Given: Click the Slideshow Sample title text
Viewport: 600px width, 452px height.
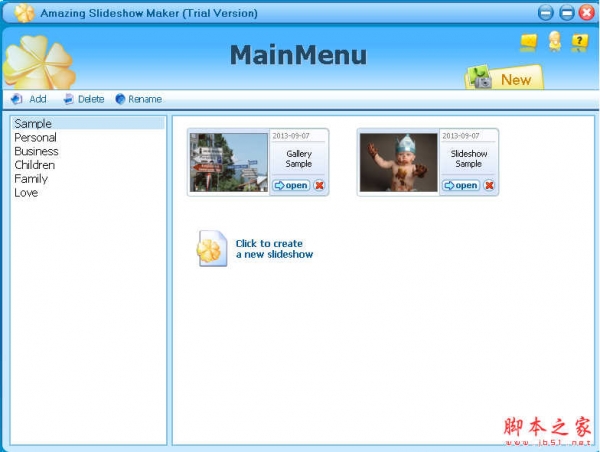Looking at the screenshot, I should click(469, 158).
